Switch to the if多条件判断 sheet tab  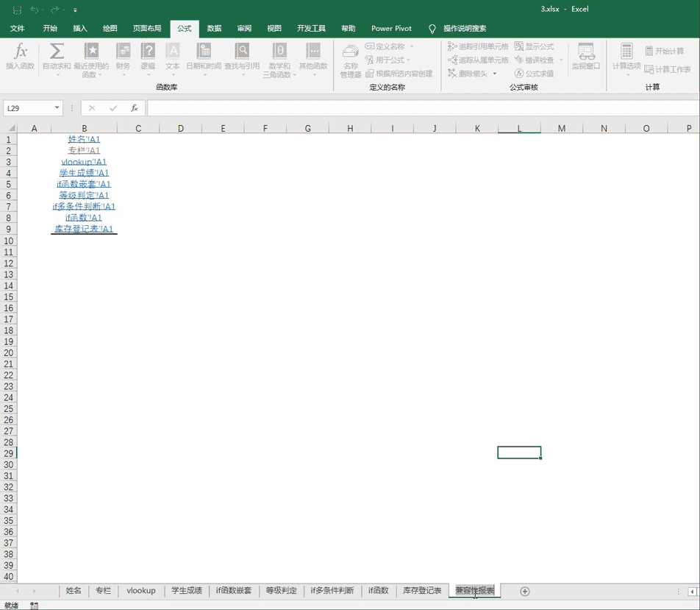332,591
